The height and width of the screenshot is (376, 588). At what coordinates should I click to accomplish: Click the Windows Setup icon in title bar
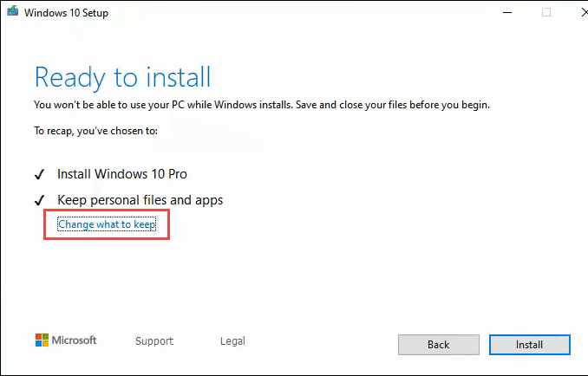click(x=11, y=13)
